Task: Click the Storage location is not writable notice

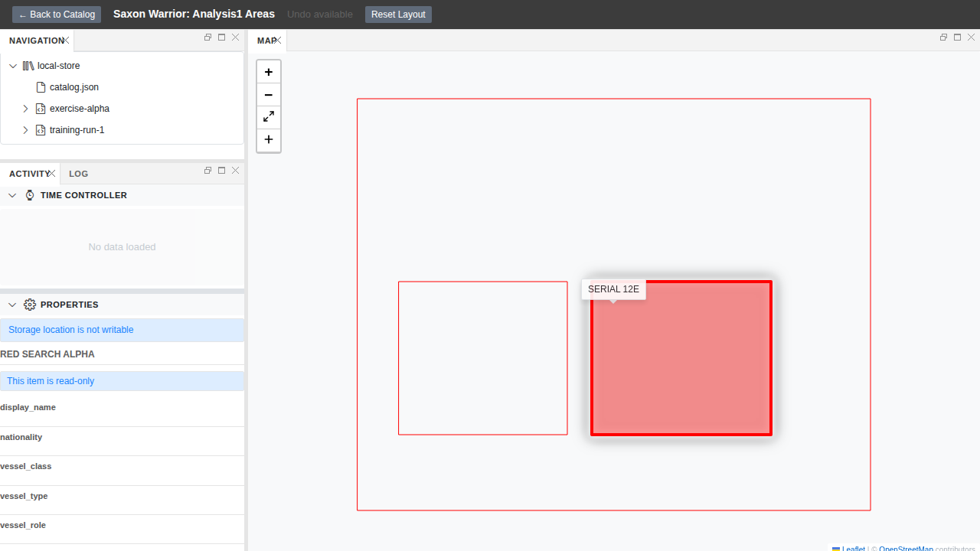Action: 122,330
